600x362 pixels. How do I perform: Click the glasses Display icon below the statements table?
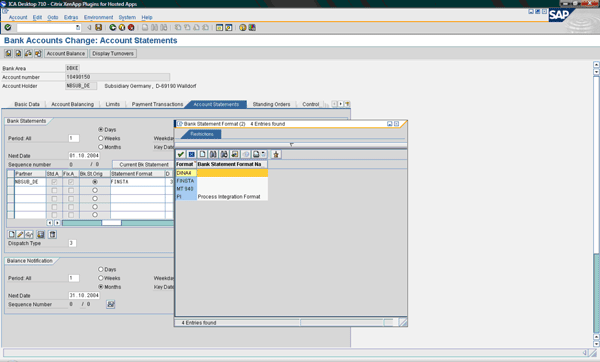[29, 234]
